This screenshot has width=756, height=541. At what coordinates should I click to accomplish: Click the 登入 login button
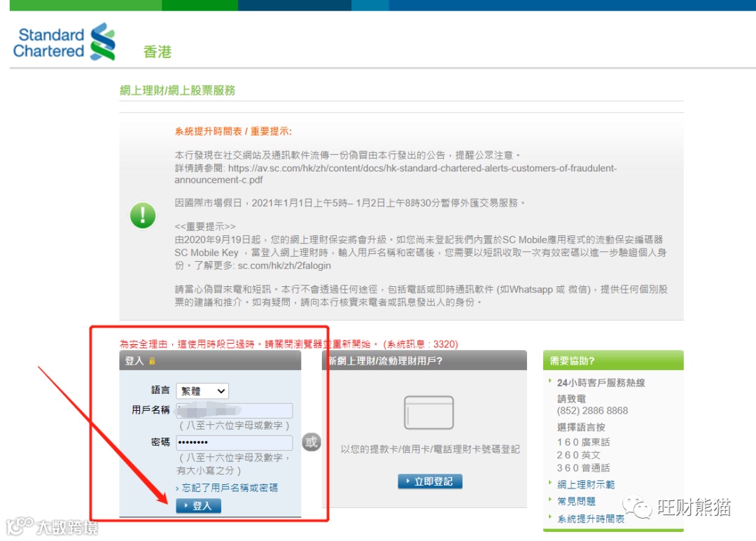coord(199,505)
